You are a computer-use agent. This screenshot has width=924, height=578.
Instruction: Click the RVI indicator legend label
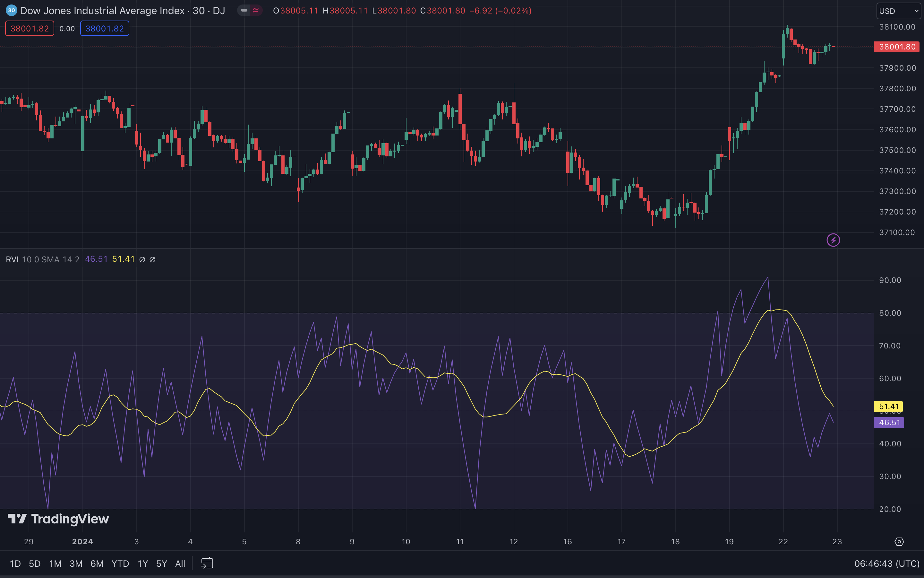click(12, 259)
